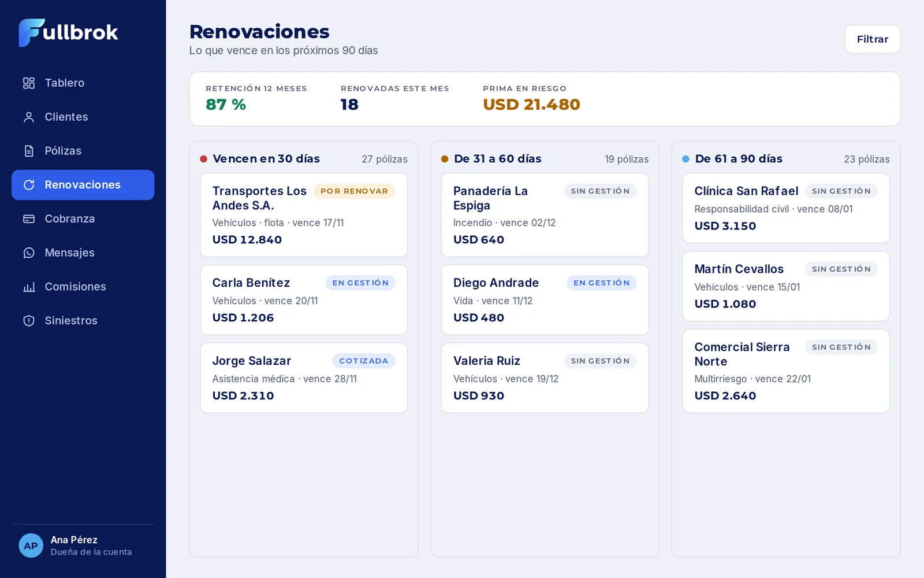
Task: View Diego Andrade's Vida policy card
Action: [x=545, y=300]
